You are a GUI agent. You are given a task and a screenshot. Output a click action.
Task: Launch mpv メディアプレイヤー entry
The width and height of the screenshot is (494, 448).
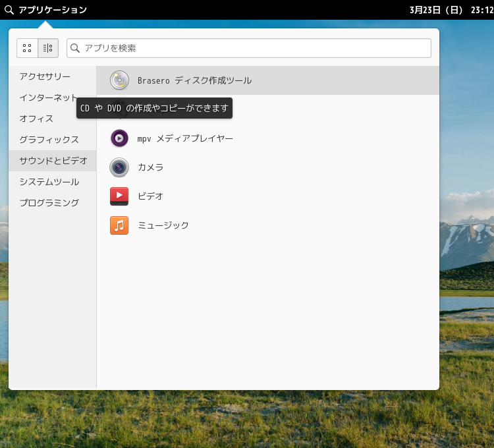pos(268,138)
